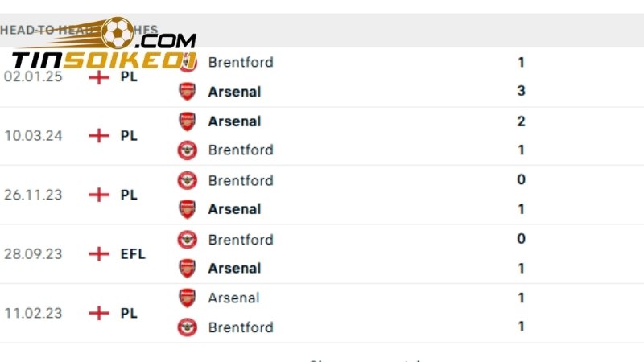Screen dimensions: 644x362
Task: Select the 26.11.23 match date
Action: coord(33,195)
